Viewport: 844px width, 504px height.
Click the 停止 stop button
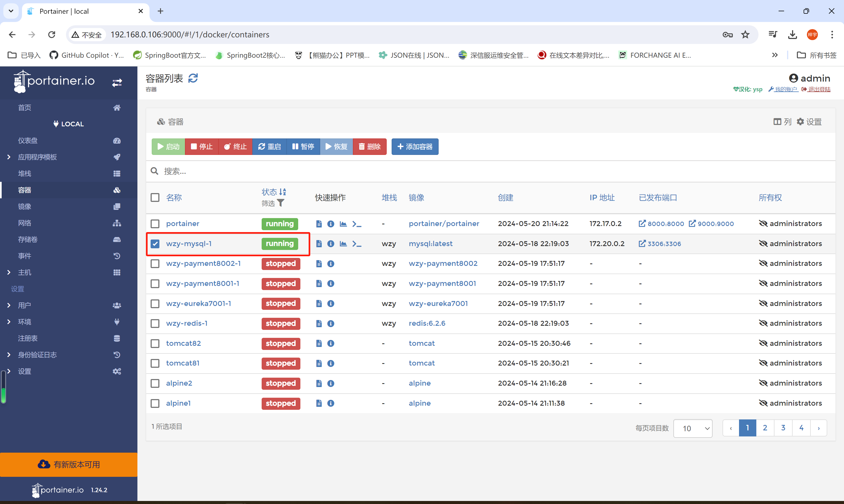(x=202, y=147)
